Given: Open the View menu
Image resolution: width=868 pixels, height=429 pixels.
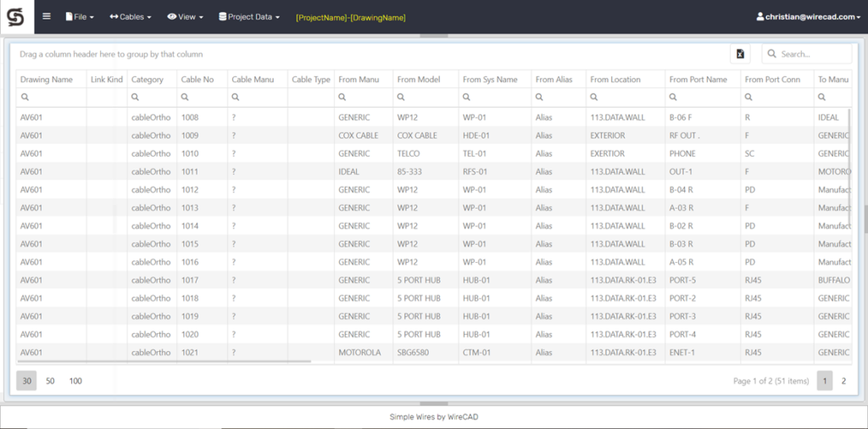Looking at the screenshot, I should 185,16.
